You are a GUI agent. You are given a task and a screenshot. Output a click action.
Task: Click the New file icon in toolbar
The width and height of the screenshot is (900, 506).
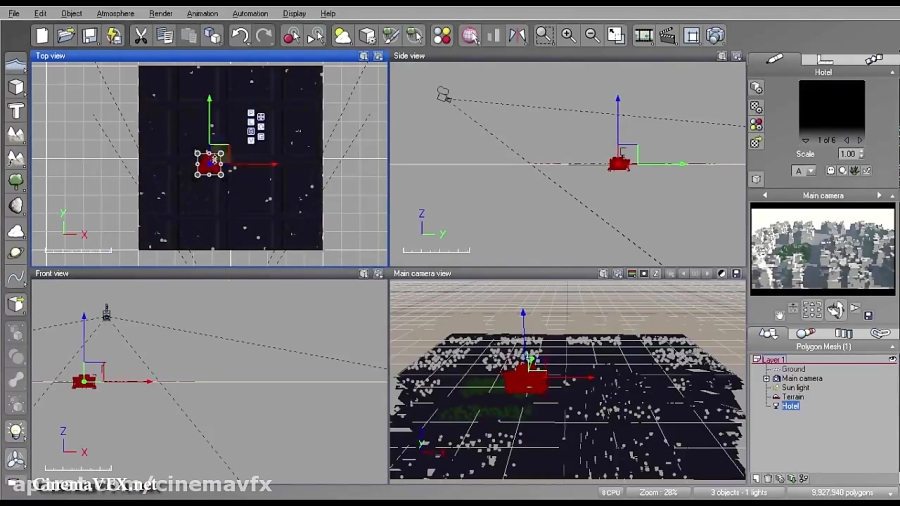coord(42,36)
